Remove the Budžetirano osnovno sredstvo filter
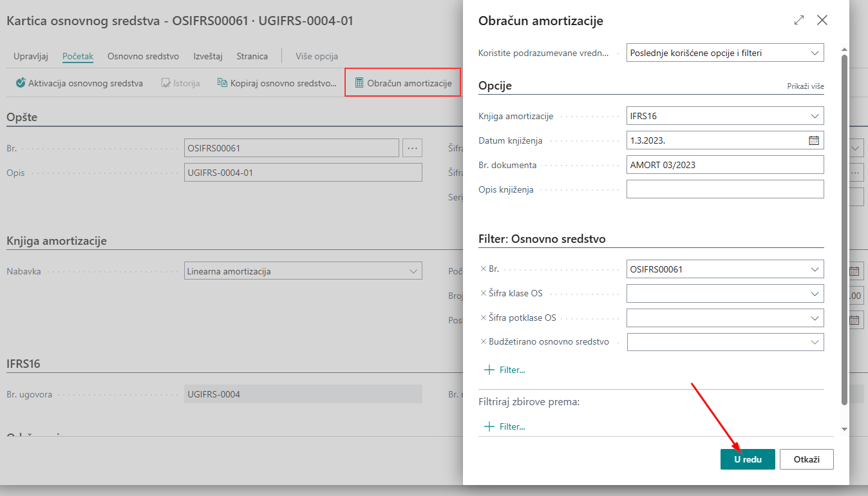868x496 pixels. 484,342
